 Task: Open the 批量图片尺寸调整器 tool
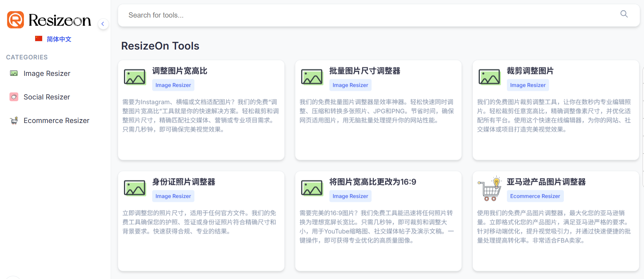click(x=365, y=71)
